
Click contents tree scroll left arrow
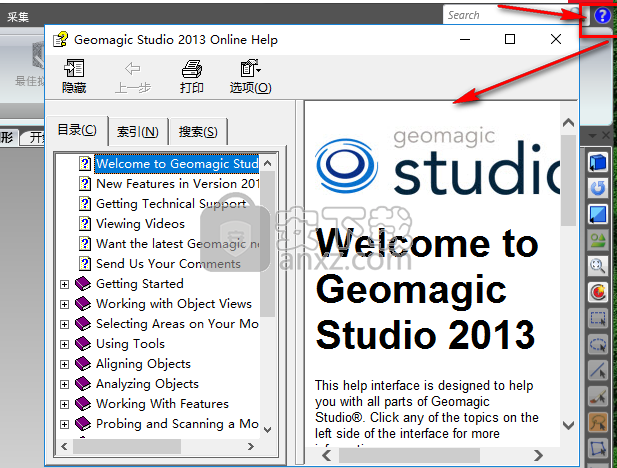65,446
